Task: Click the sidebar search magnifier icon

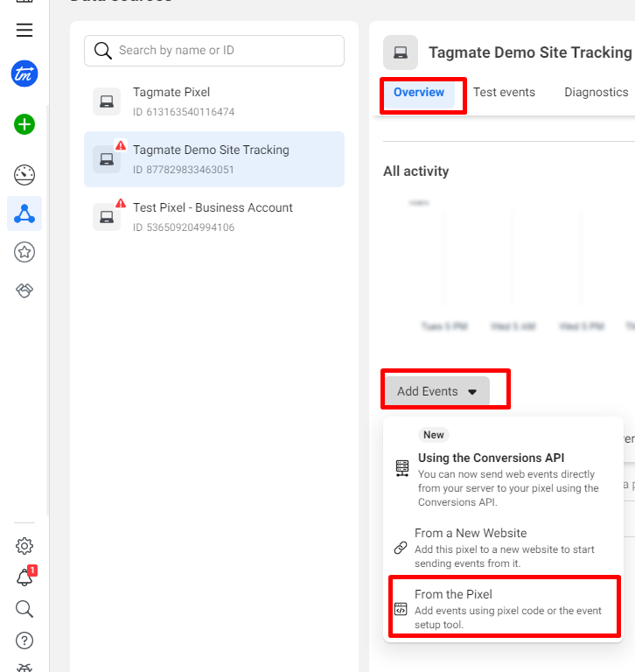Action: [24, 609]
